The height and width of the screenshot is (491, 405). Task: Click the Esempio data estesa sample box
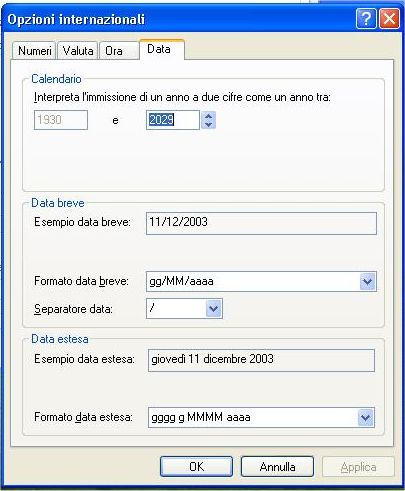point(261,360)
